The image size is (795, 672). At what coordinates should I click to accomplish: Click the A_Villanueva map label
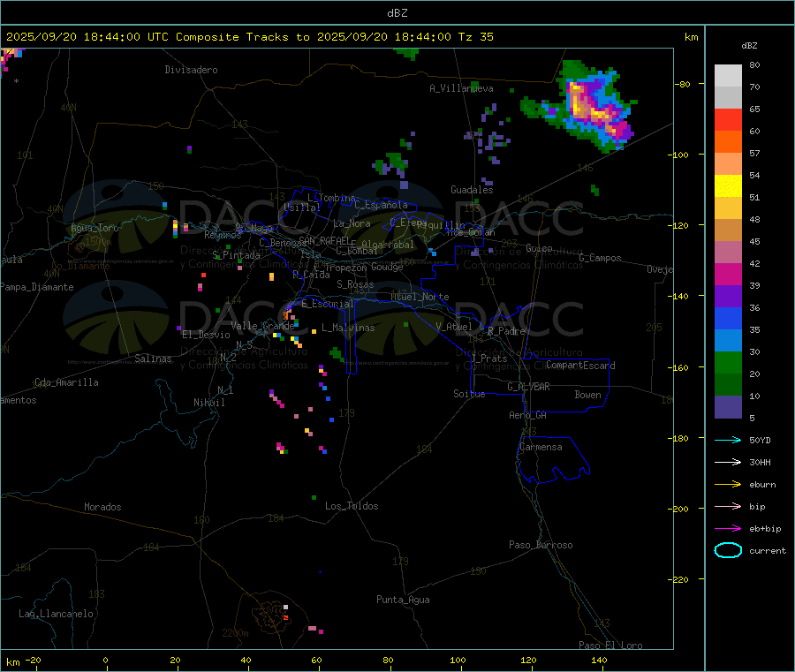461,88
